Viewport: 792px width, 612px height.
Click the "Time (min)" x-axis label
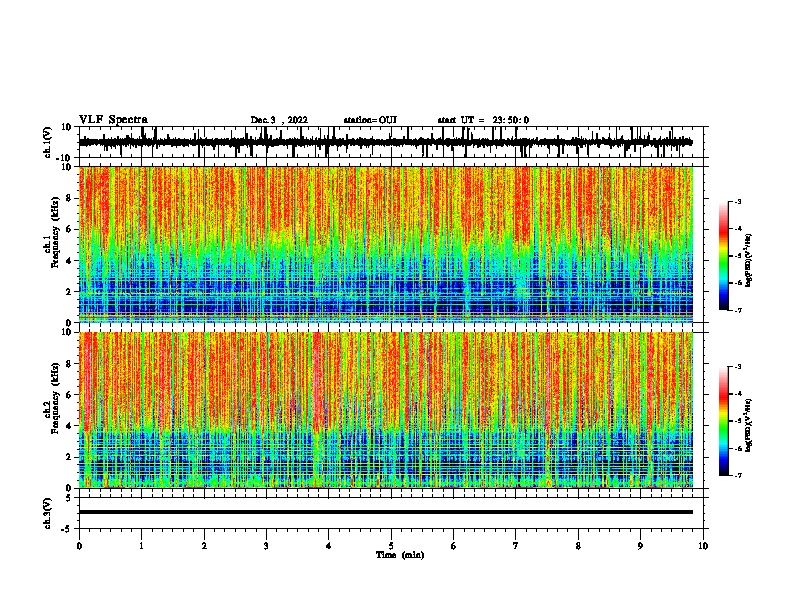pos(400,555)
